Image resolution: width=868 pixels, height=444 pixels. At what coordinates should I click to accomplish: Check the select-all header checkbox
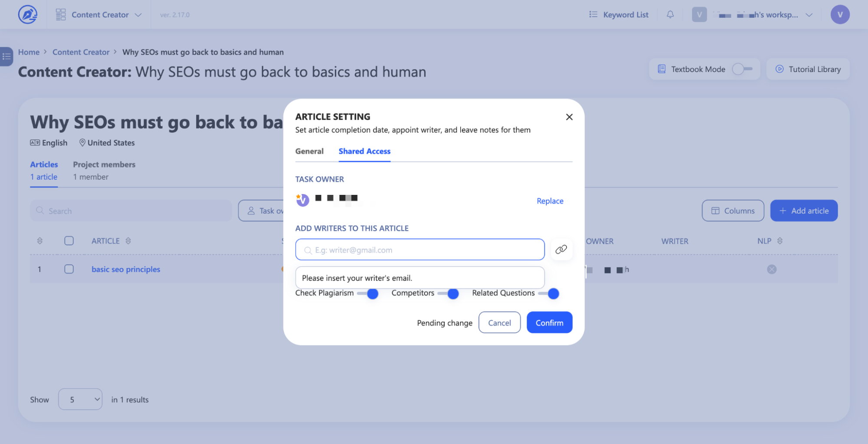[69, 241]
